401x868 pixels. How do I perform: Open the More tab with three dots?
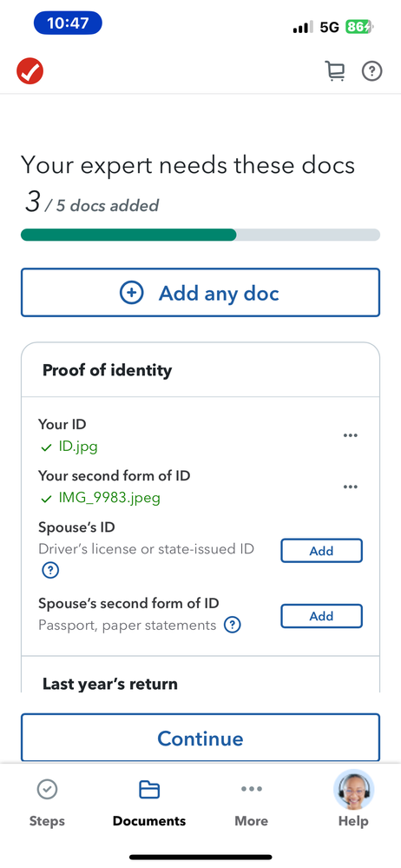(x=252, y=801)
